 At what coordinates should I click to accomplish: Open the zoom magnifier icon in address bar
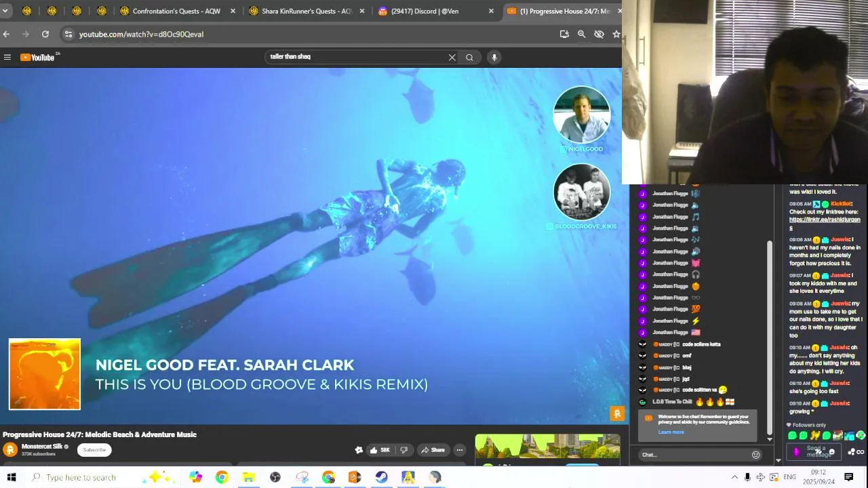(581, 34)
